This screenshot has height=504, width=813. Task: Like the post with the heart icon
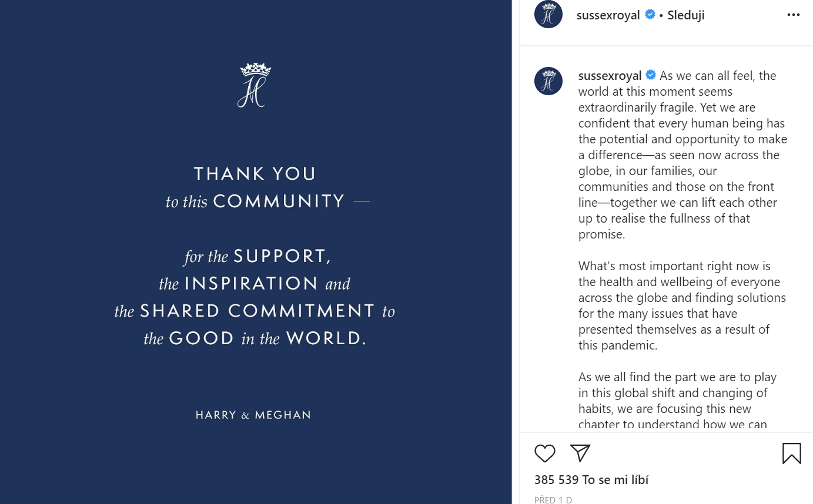tap(544, 453)
